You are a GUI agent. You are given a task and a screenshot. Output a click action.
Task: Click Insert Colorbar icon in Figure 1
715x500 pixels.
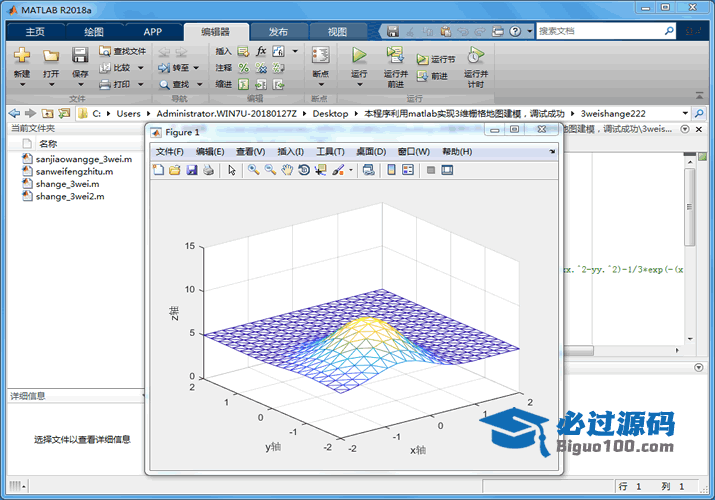tap(391, 170)
